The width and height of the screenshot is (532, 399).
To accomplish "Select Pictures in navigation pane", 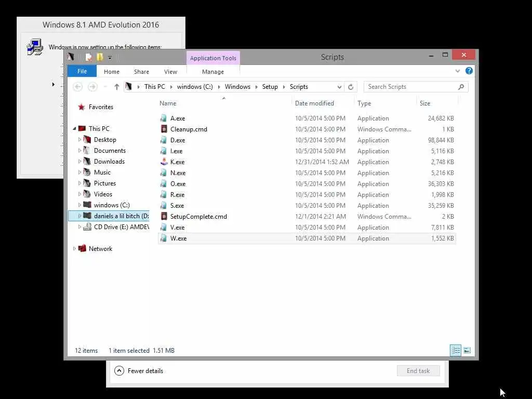I will coord(105,183).
